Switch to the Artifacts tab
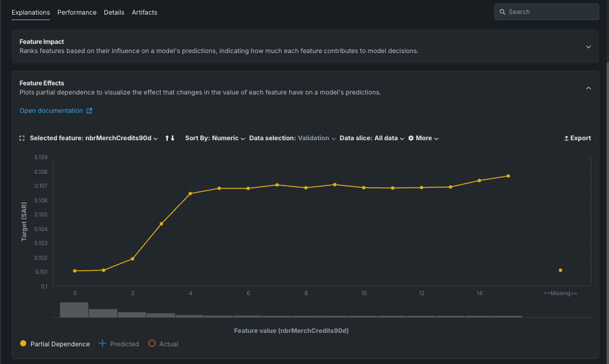The width and height of the screenshot is (609, 364). (145, 12)
